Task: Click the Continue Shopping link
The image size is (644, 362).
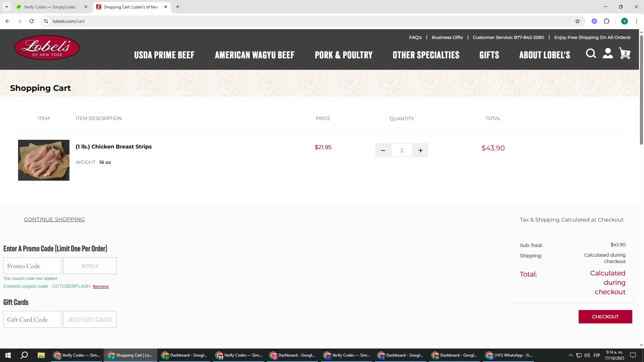Action: pos(54,219)
